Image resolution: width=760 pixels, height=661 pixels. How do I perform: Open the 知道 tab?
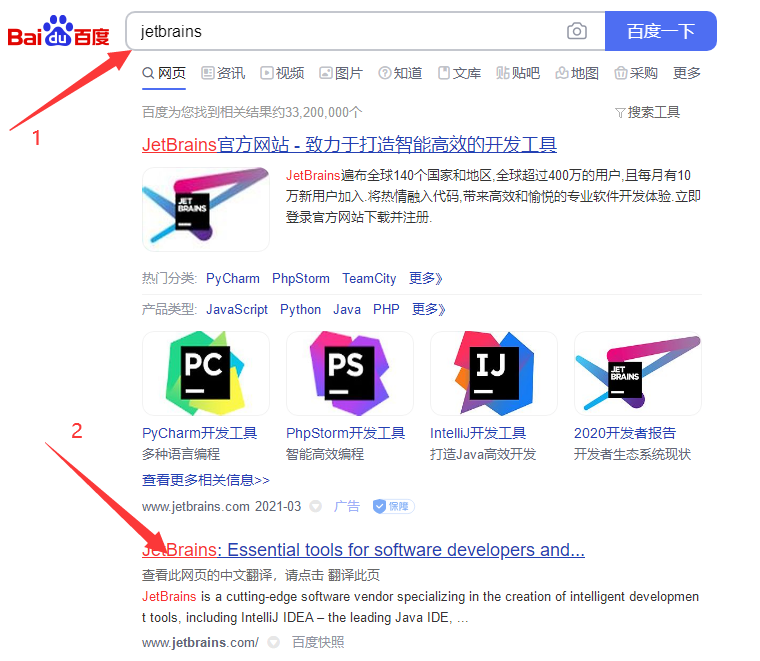pos(400,73)
